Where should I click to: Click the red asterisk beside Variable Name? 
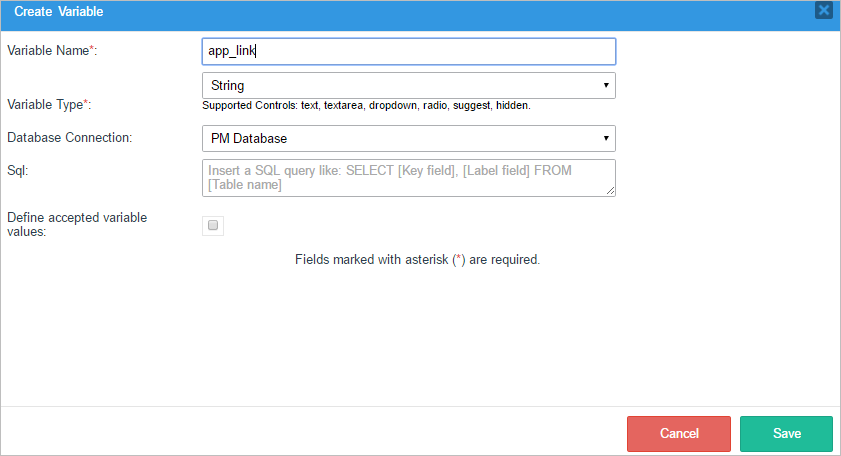click(x=92, y=49)
